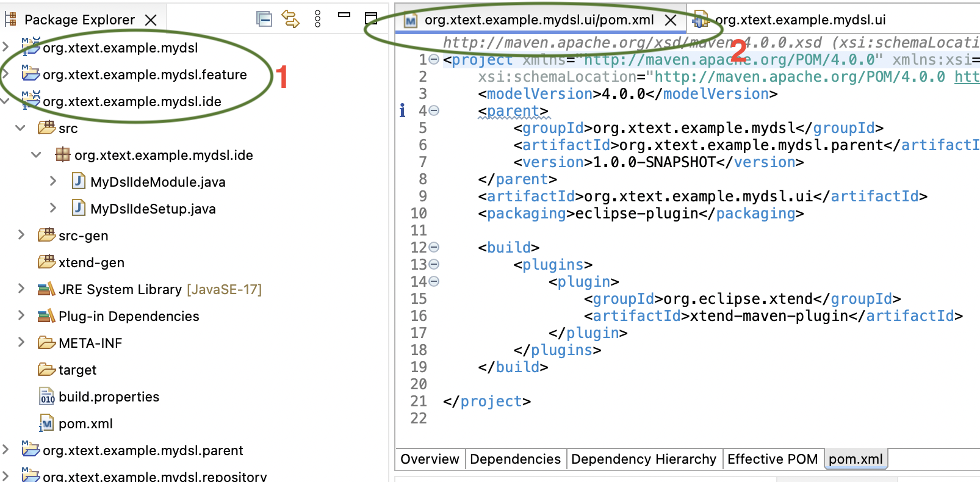
Task: Open the Dependencies tab
Action: (515, 459)
